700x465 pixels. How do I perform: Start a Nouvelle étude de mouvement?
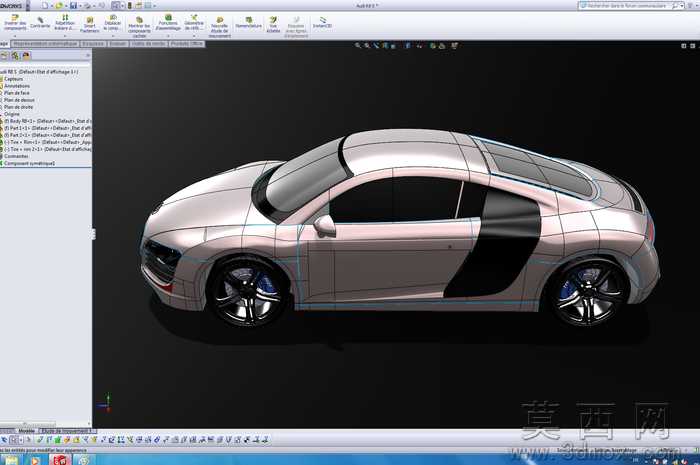coord(220,27)
